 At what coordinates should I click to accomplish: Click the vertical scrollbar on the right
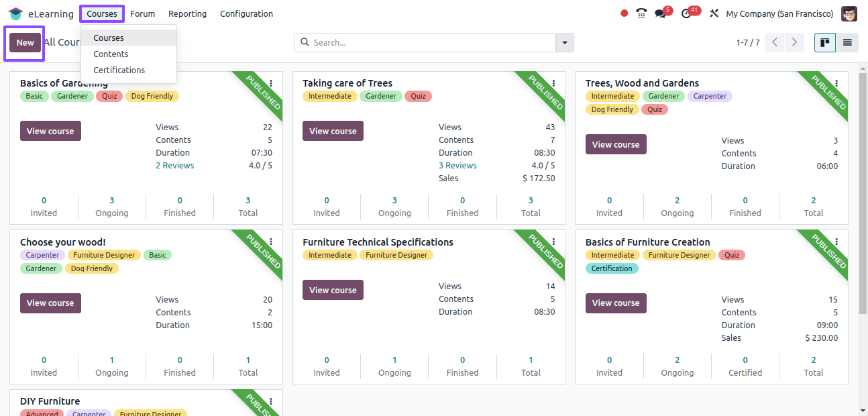tap(862, 195)
